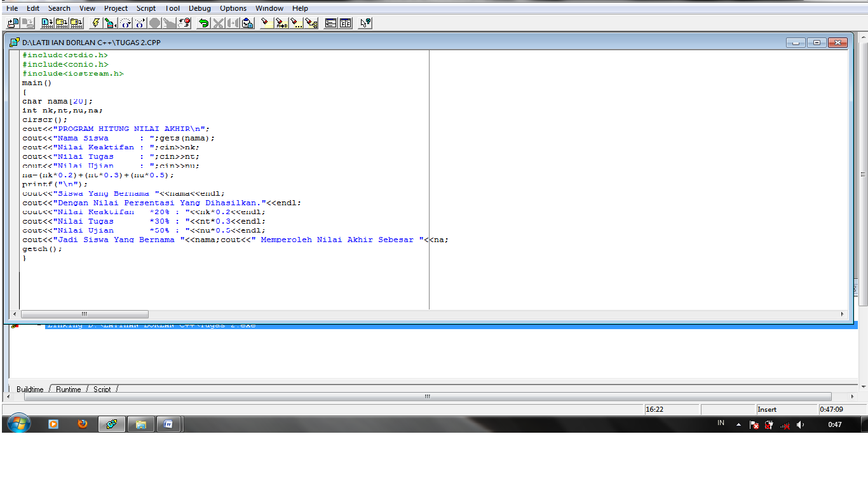Click the volume speaker tray icon
Image resolution: width=868 pixels, height=488 pixels.
(800, 425)
